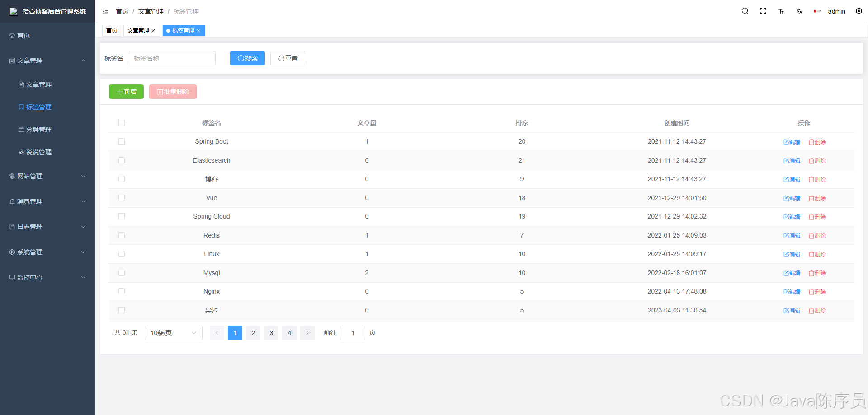Click the Nginx tag name cell
The width and height of the screenshot is (868, 415).
pyautogui.click(x=212, y=292)
